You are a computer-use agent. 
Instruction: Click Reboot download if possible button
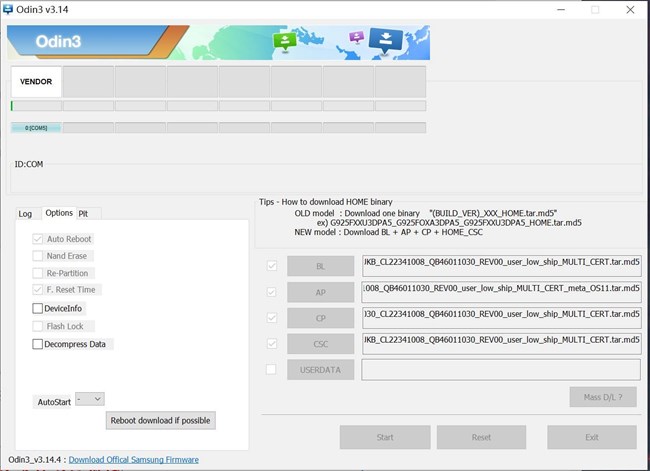(160, 420)
